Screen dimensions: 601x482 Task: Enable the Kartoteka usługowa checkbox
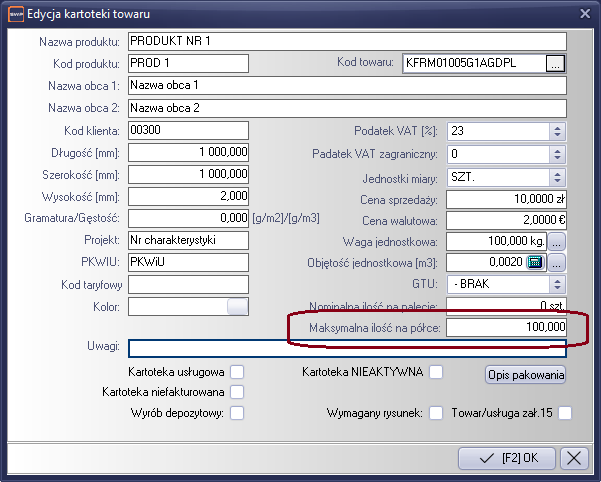coord(237,373)
